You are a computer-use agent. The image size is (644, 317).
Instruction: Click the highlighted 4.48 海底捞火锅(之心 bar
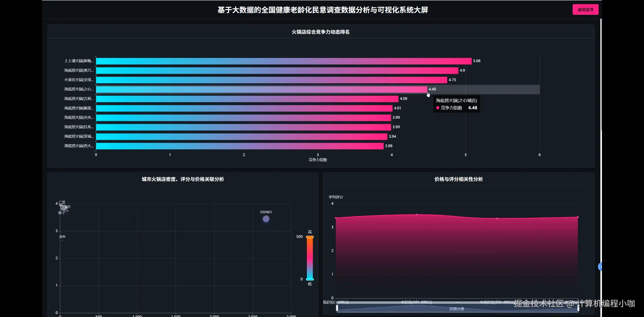(x=262, y=89)
